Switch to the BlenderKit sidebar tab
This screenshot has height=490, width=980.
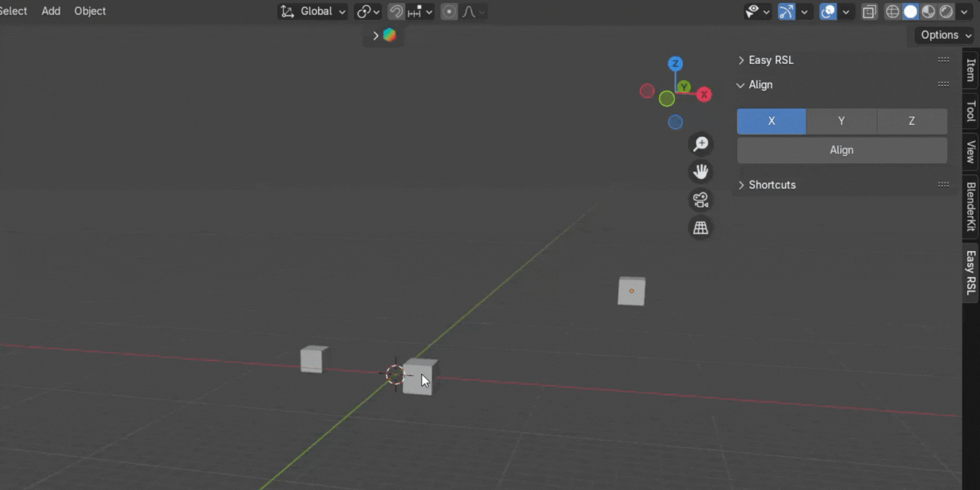971,207
